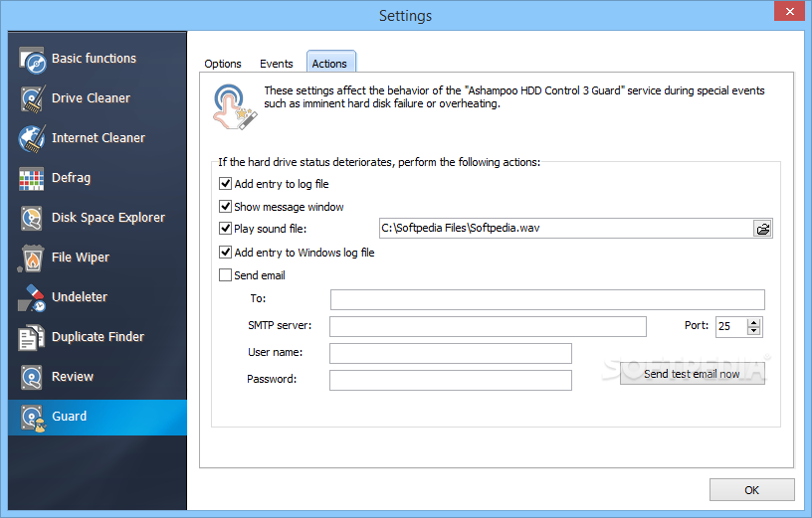Screen dimensions: 812x518
Task: Click the Defrag colored grid icon
Action: (32, 179)
